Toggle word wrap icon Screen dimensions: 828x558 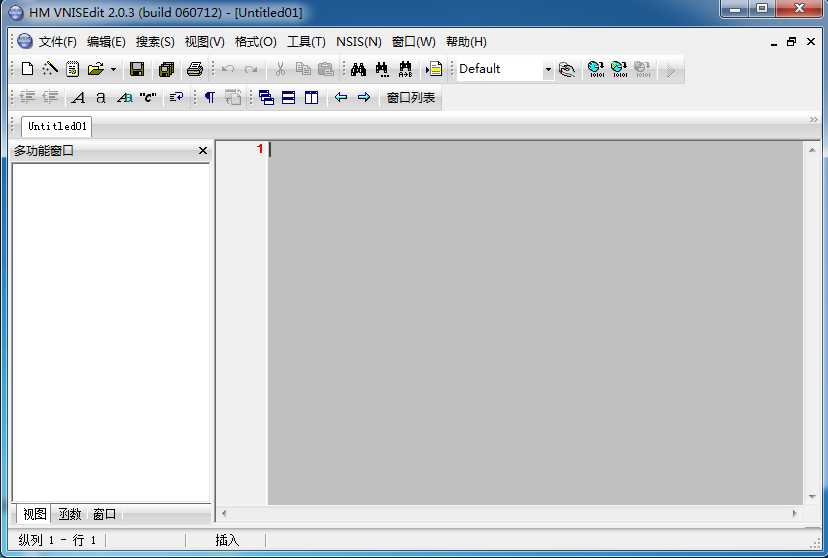(176, 97)
